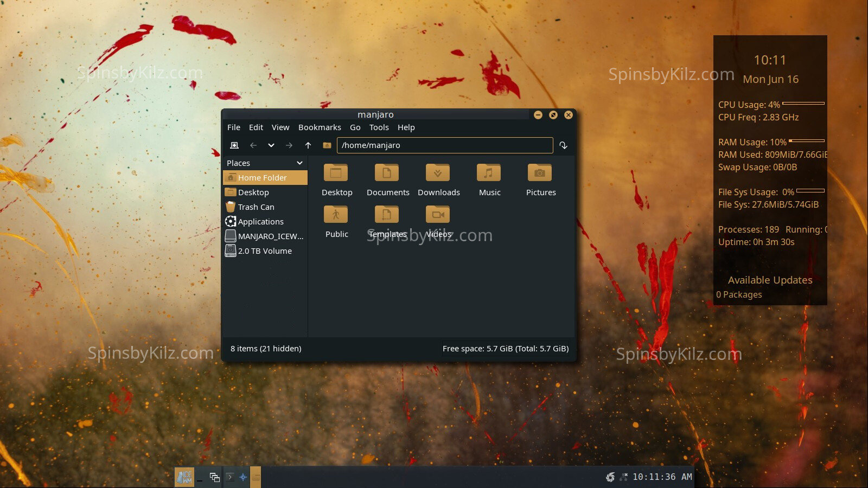The image size is (868, 488).
Task: Click the File Sys Usage bar
Action: [810, 191]
